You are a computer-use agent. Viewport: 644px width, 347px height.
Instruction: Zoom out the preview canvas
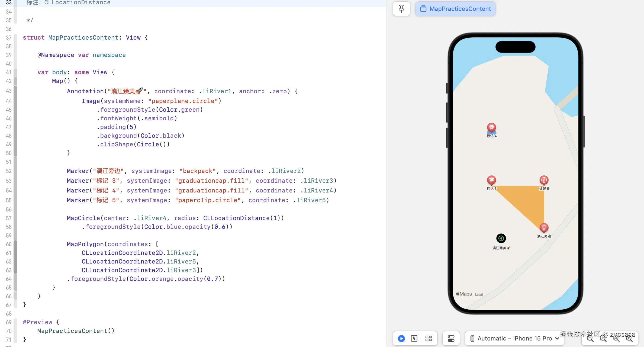590,338
